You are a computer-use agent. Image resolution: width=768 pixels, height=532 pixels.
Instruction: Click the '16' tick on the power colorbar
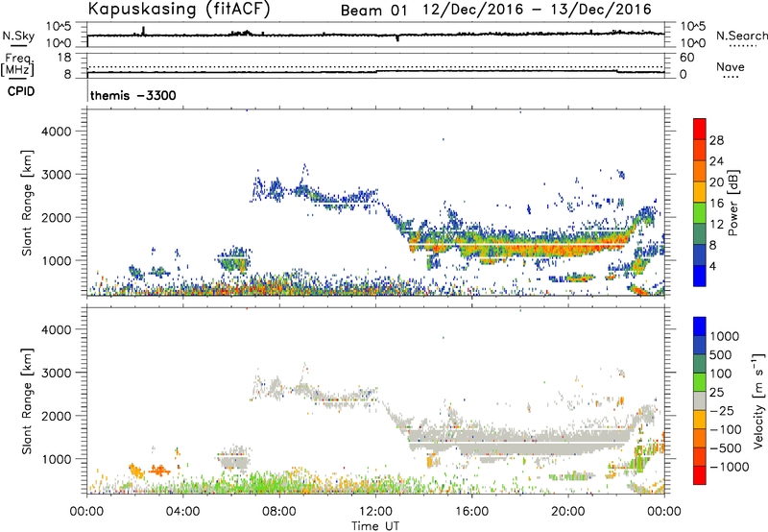(x=716, y=204)
